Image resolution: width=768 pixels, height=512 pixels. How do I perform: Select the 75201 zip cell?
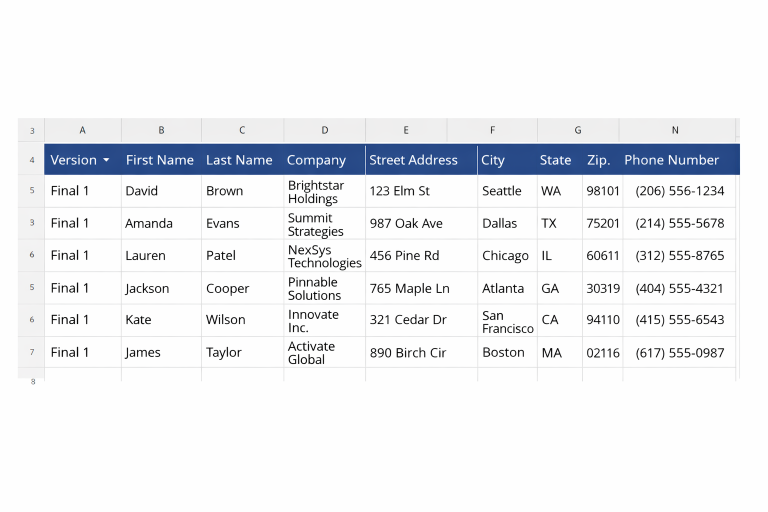[x=603, y=223]
